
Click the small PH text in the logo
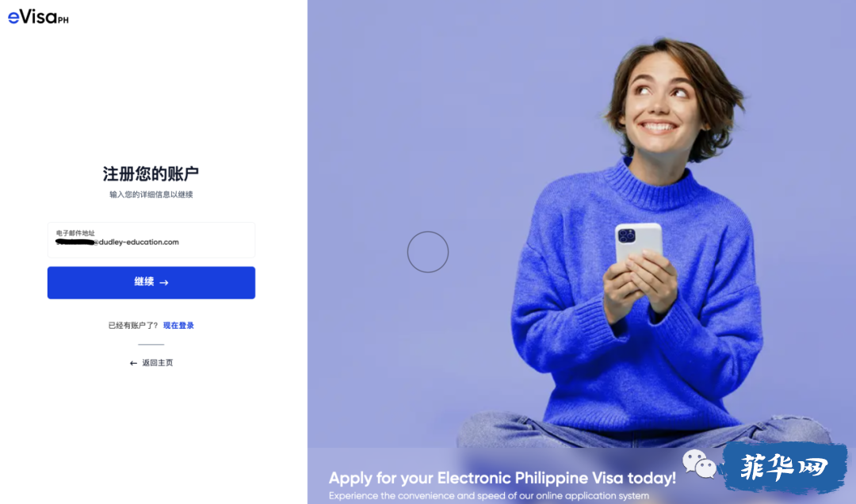pos(63,21)
